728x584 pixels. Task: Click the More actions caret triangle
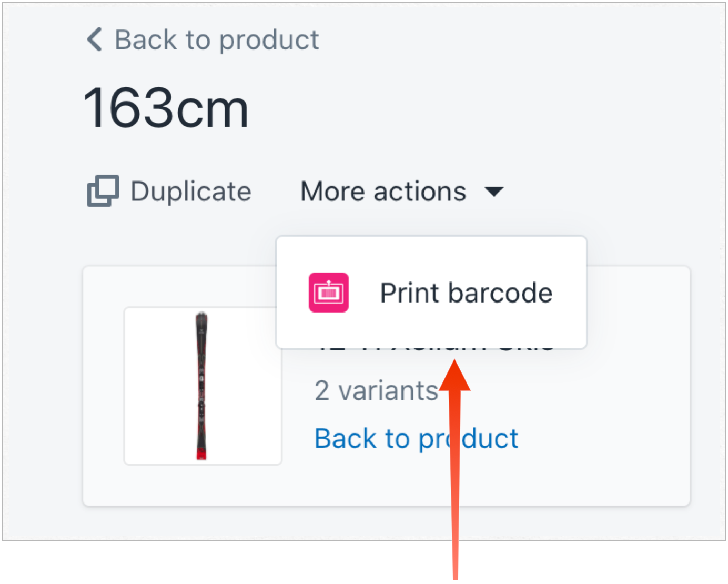(494, 191)
